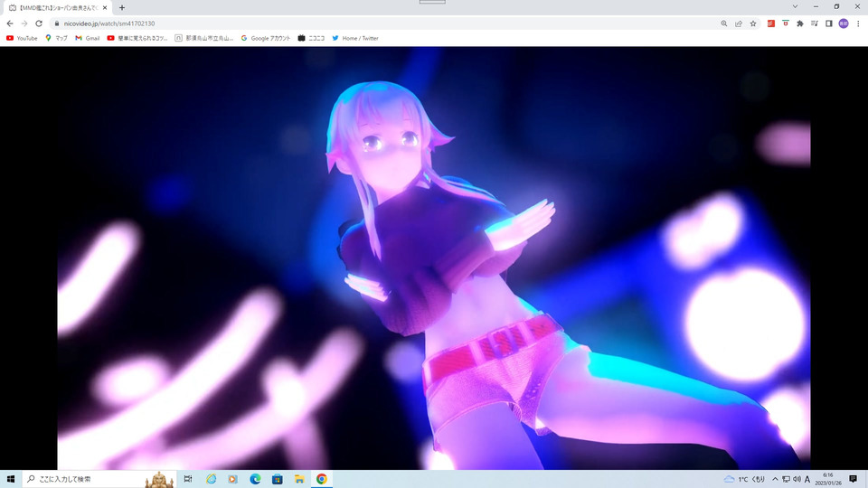Image resolution: width=868 pixels, height=488 pixels.
Task: Click the Chrome taskbar icon
Action: pyautogui.click(x=322, y=479)
